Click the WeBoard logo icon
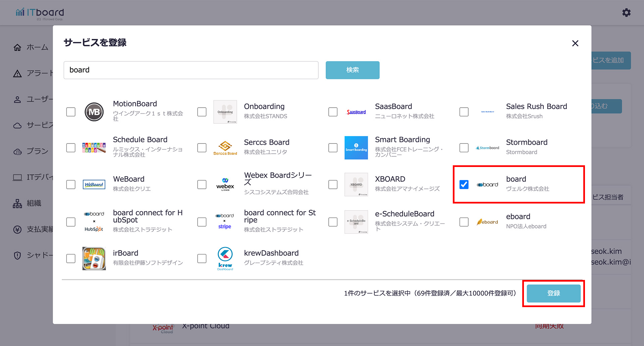Viewport: 644px width, 346px height. (x=94, y=185)
